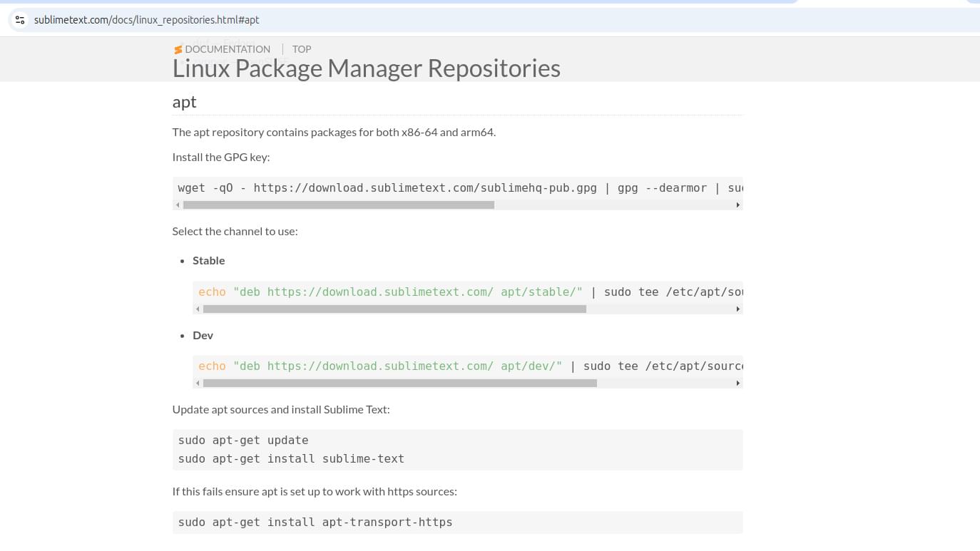Click the 'sudo apt-get update' line

pyautogui.click(x=243, y=441)
